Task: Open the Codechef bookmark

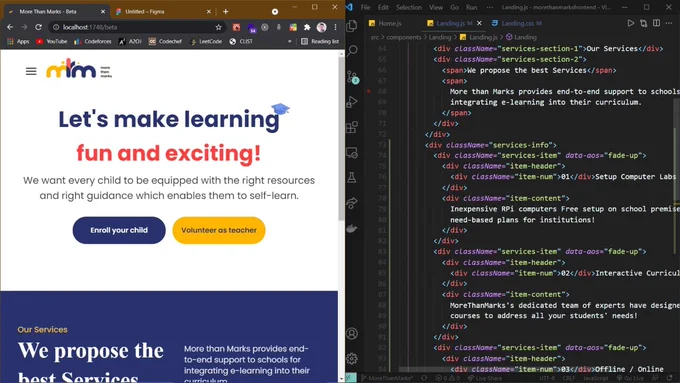Action: pyautogui.click(x=165, y=42)
